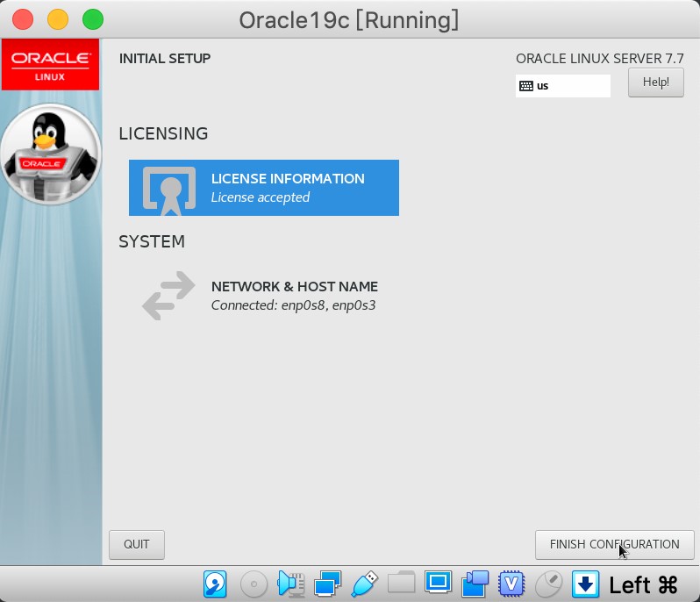Click the recording/shared clipboard status icon
The image size is (700, 602).
[x=475, y=584]
